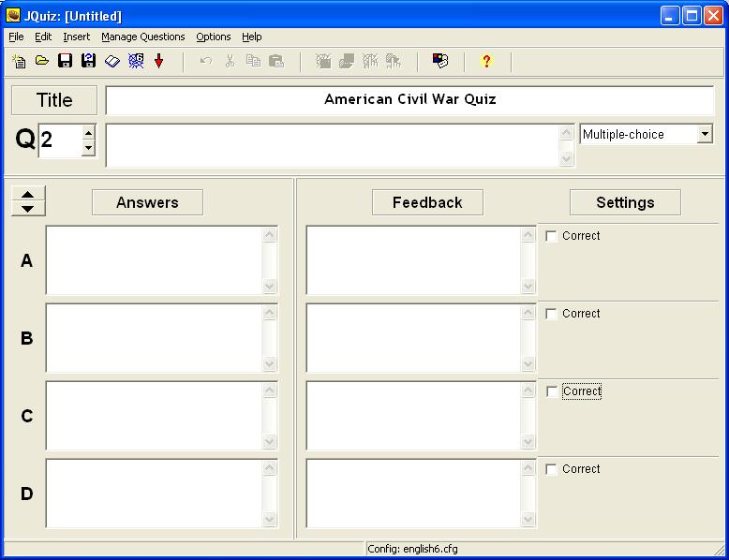
Task: Increase question number with spinner up arrow
Action: [x=88, y=133]
